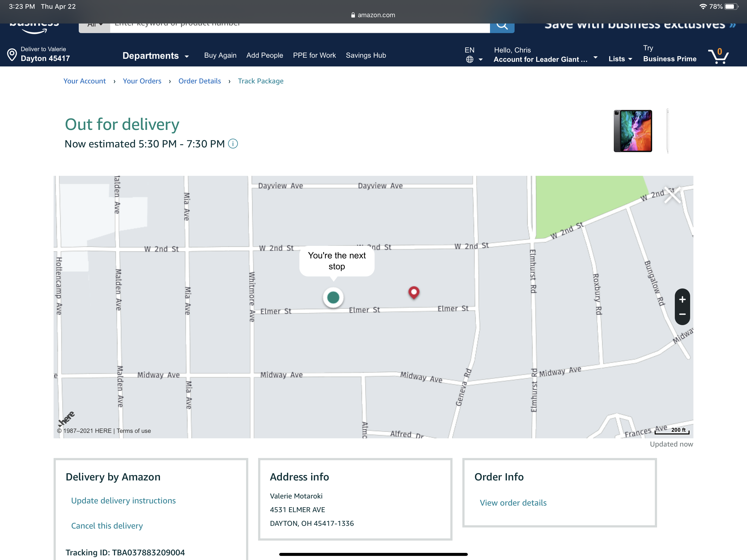Open Savings Hub
Screen dimensions: 747x560
[x=366, y=56]
